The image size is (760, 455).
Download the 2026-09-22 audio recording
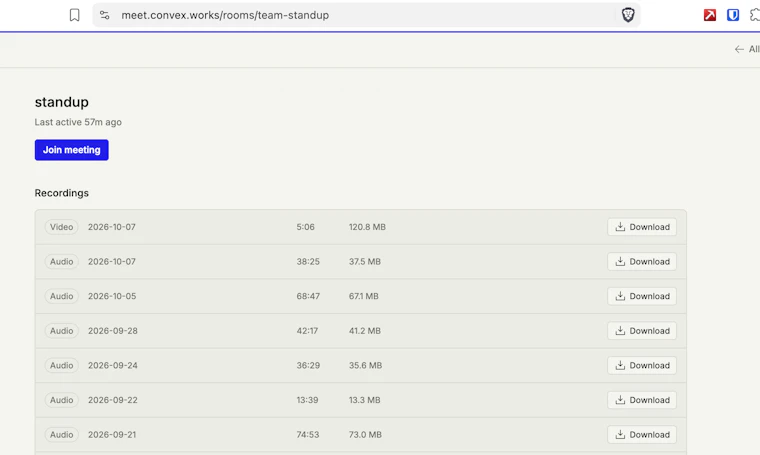642,400
